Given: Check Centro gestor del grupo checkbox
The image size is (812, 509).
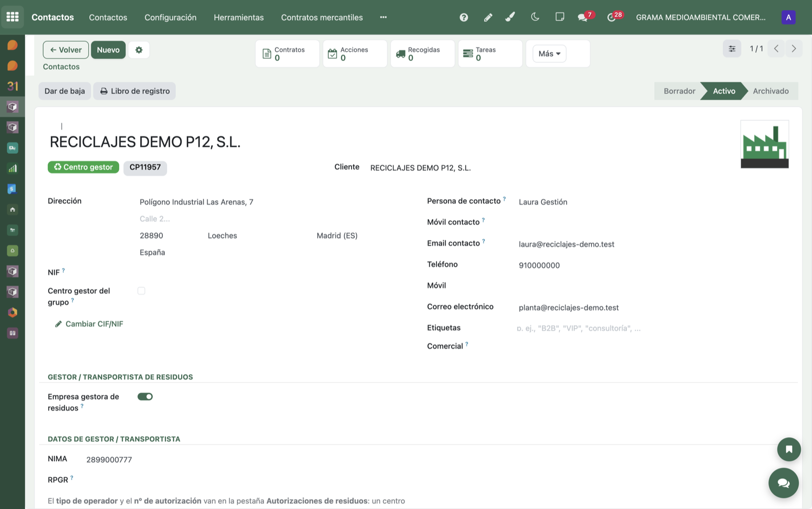Looking at the screenshot, I should (141, 291).
